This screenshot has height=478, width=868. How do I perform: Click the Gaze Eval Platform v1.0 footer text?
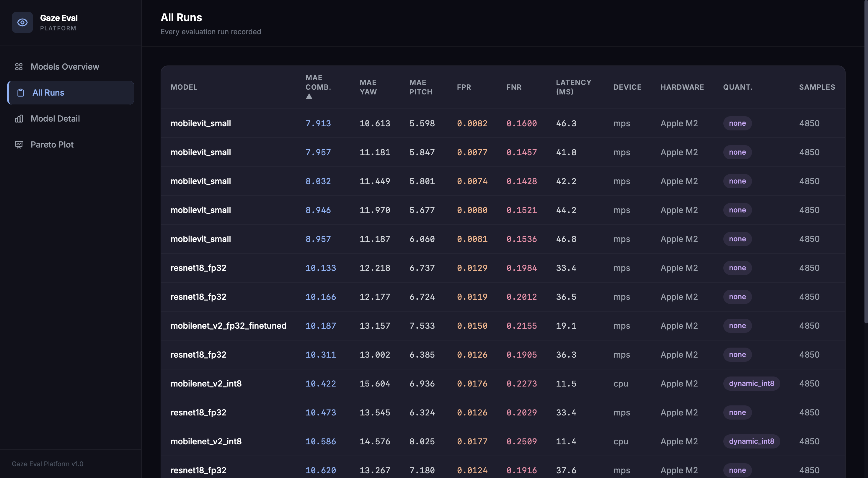(48, 464)
